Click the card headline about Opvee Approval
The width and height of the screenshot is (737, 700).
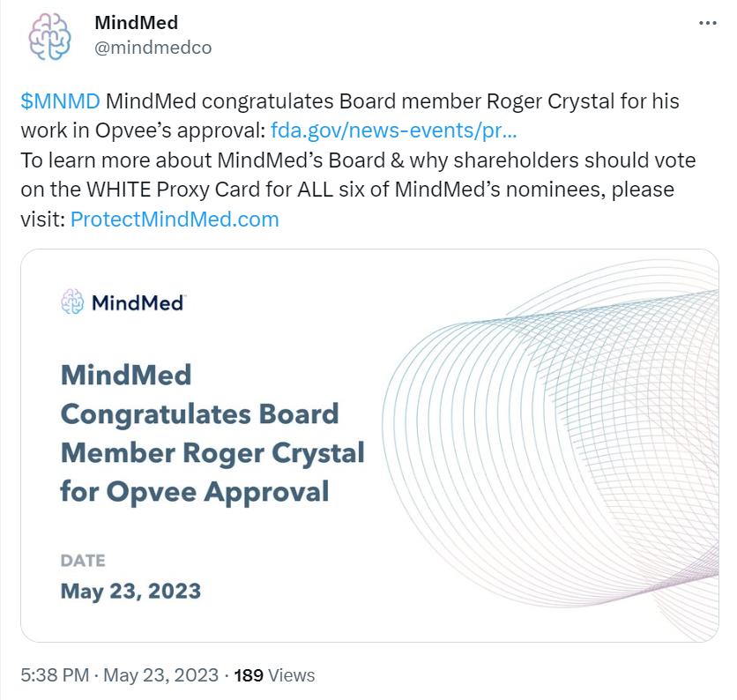pyautogui.click(x=212, y=433)
